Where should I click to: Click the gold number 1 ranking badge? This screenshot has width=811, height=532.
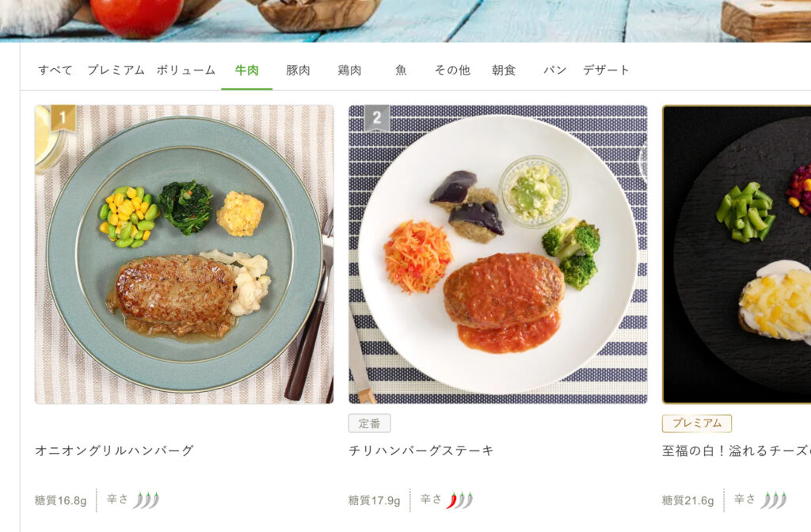point(63,119)
